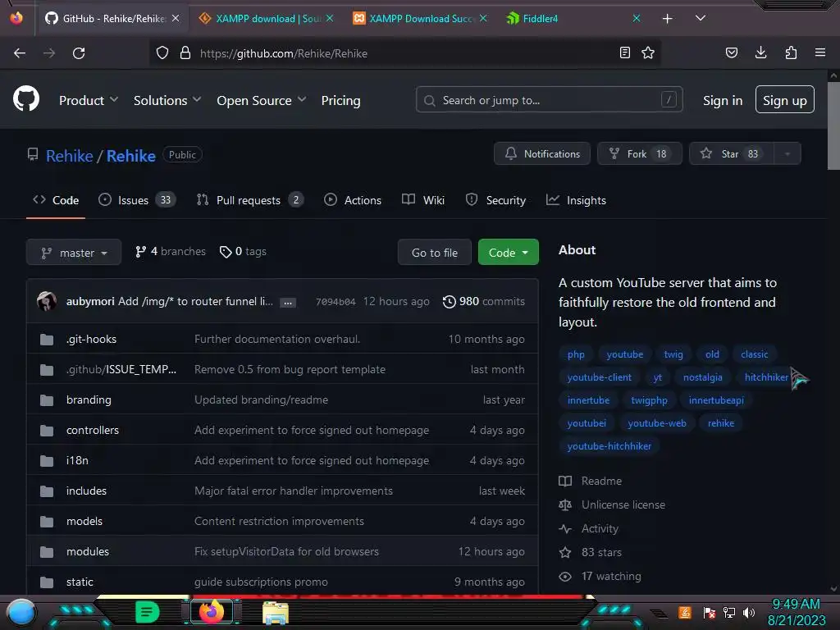Open the master branch selector dropdown

tap(74, 253)
